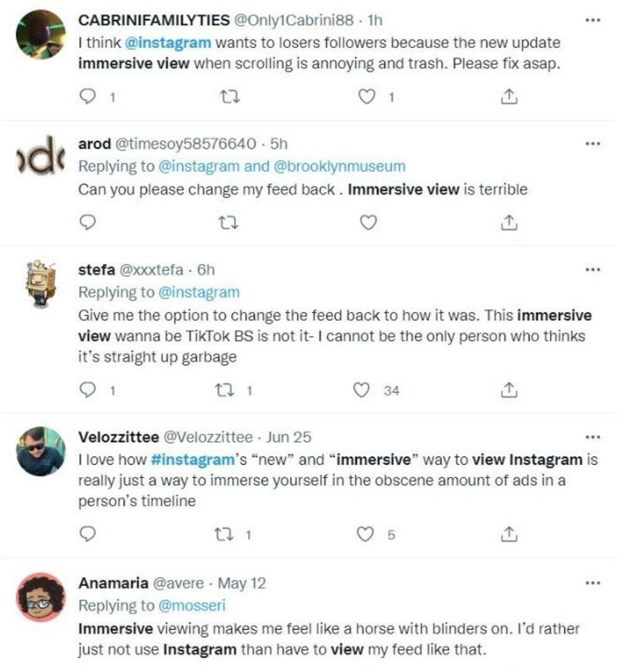The height and width of the screenshot is (672, 628).
Task: Open more options on CABRINIFAMILYTIES tweet
Action: pyautogui.click(x=592, y=19)
